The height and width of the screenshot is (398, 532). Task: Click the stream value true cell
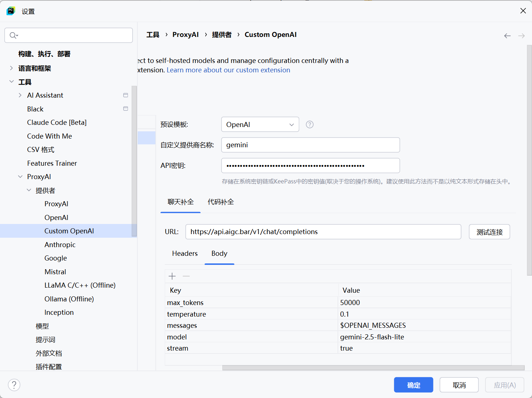[424, 348]
